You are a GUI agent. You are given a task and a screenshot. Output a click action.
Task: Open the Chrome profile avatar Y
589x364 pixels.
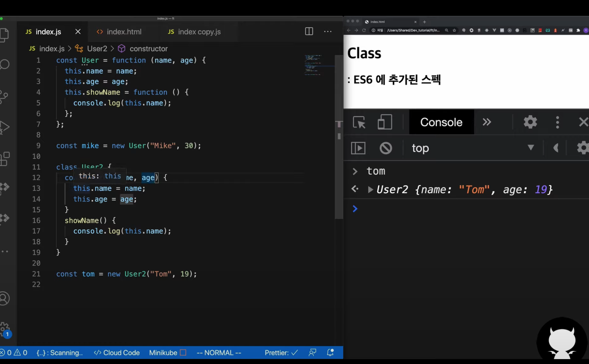[x=586, y=30]
